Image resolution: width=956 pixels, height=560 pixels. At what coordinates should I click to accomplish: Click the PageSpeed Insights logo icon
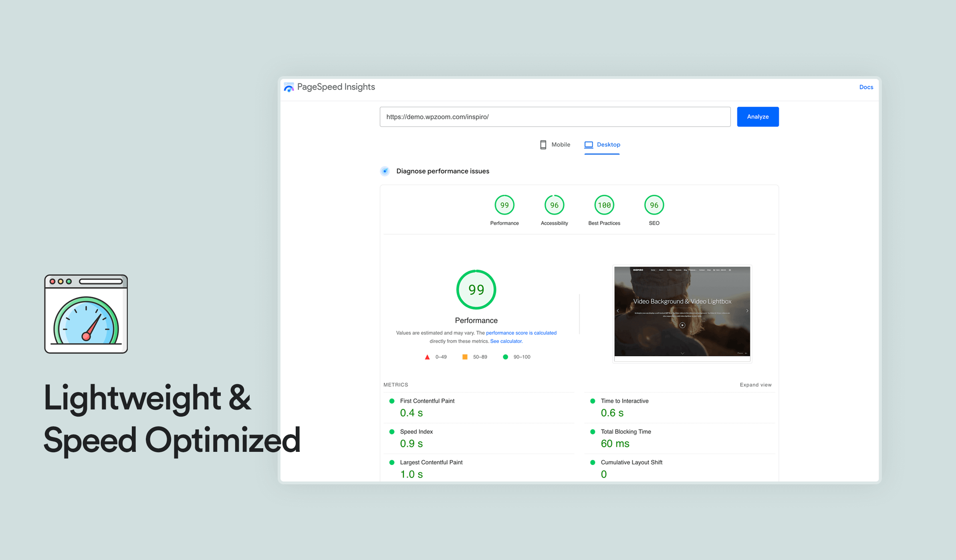[x=289, y=87]
